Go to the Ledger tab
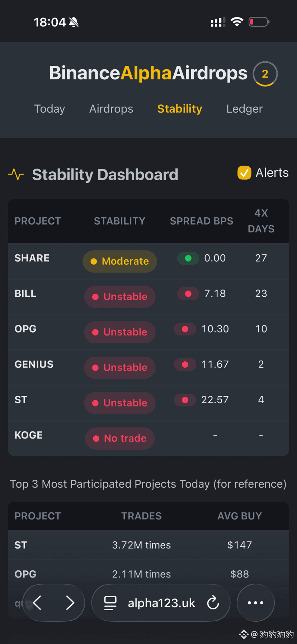 (x=245, y=109)
